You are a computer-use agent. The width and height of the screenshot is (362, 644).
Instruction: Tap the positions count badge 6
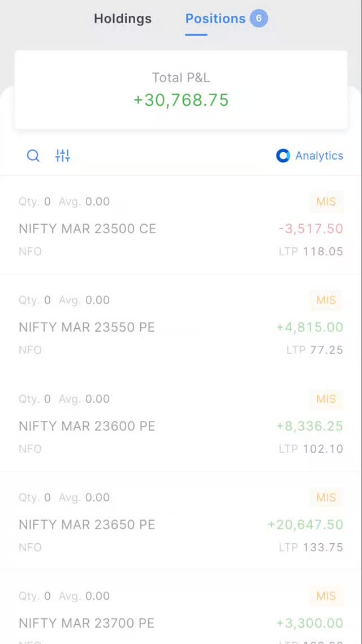pos(258,18)
